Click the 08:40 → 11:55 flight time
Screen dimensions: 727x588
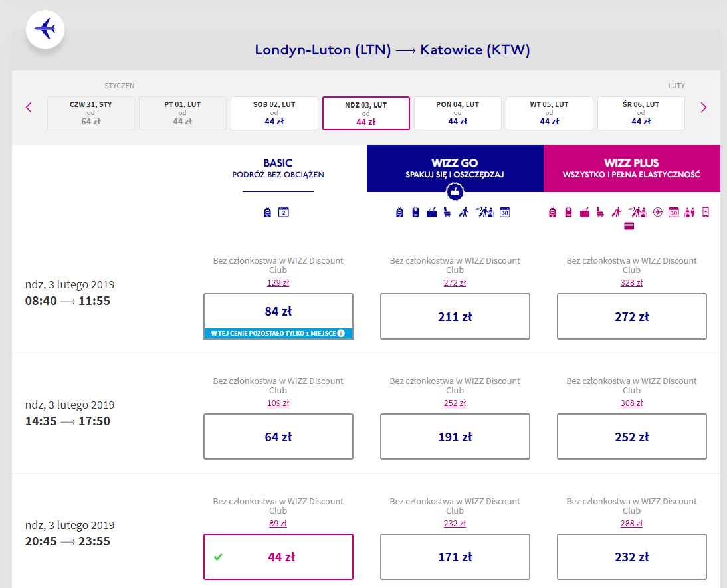68,301
